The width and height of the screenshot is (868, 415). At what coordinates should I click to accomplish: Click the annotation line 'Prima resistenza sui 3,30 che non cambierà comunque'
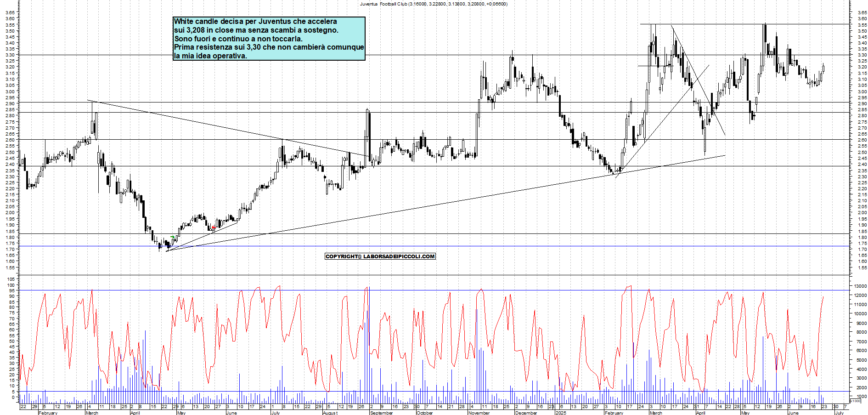[269, 47]
